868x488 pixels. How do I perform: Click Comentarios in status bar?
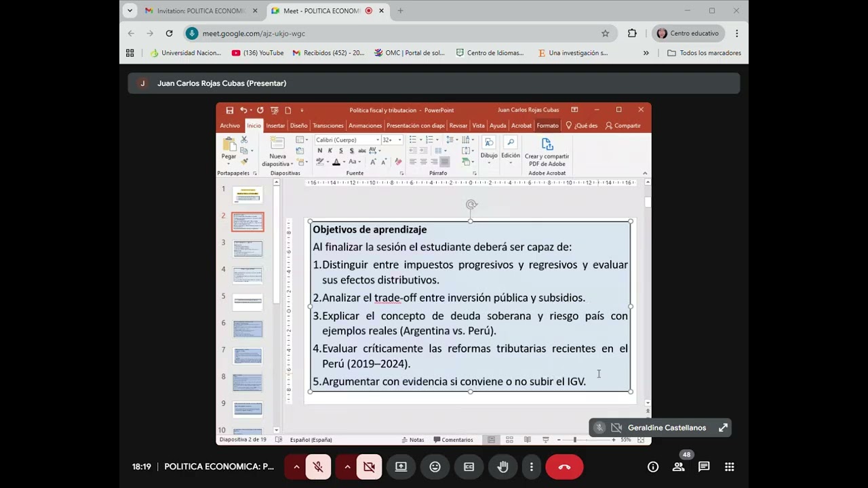point(453,440)
